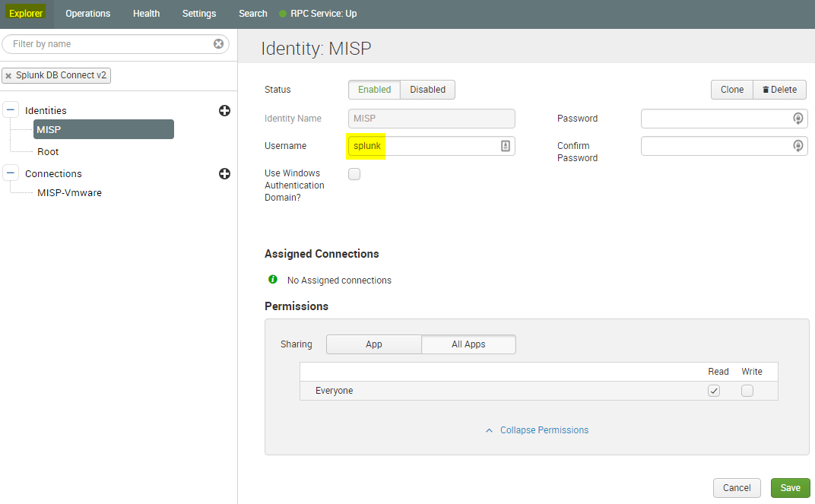Focus the Password input field
The width and height of the screenshot is (815, 504).
tap(724, 119)
